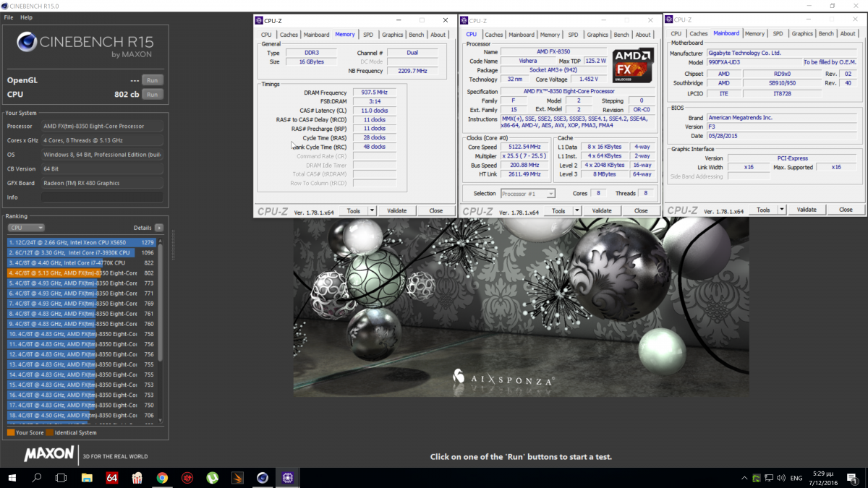Open the popcorn icon app on taskbar
The image size is (868, 488).
point(137,478)
